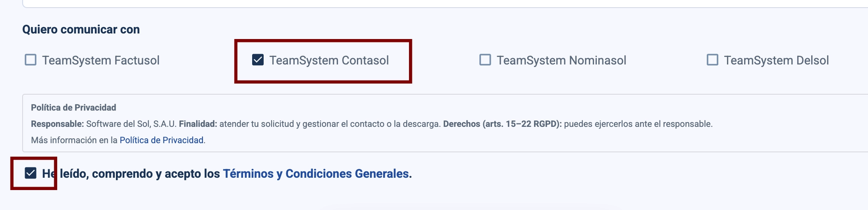Uncheck the TeamSystem Contasol checkbox
Screen dimensions: 868x210
pos(258,60)
